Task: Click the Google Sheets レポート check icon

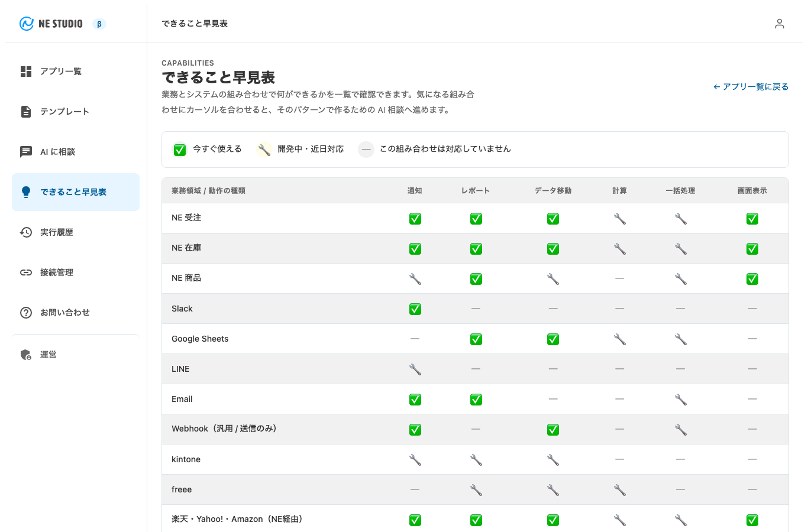Action: point(476,339)
